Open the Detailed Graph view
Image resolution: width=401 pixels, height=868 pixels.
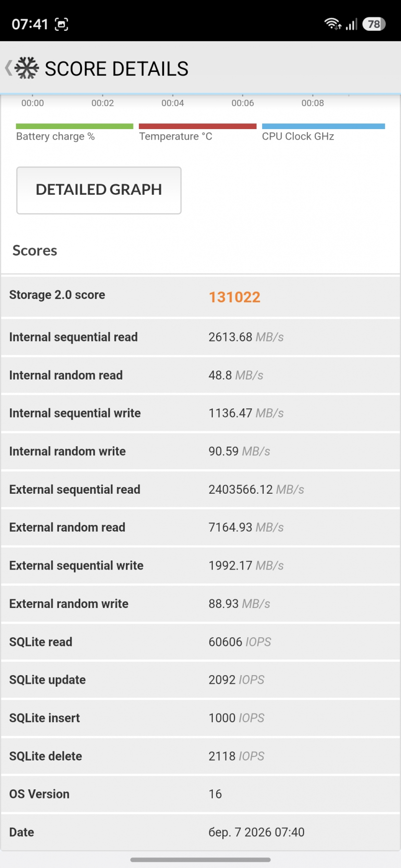pos(99,190)
